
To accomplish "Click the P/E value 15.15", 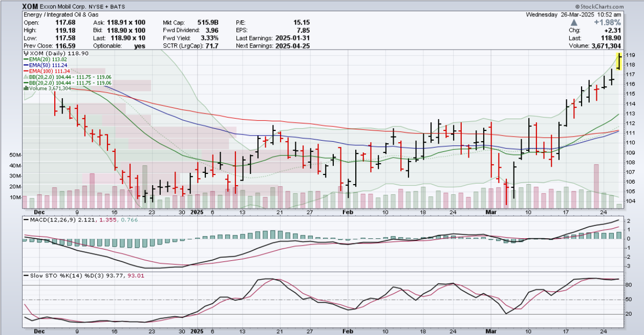I will coord(301,23).
